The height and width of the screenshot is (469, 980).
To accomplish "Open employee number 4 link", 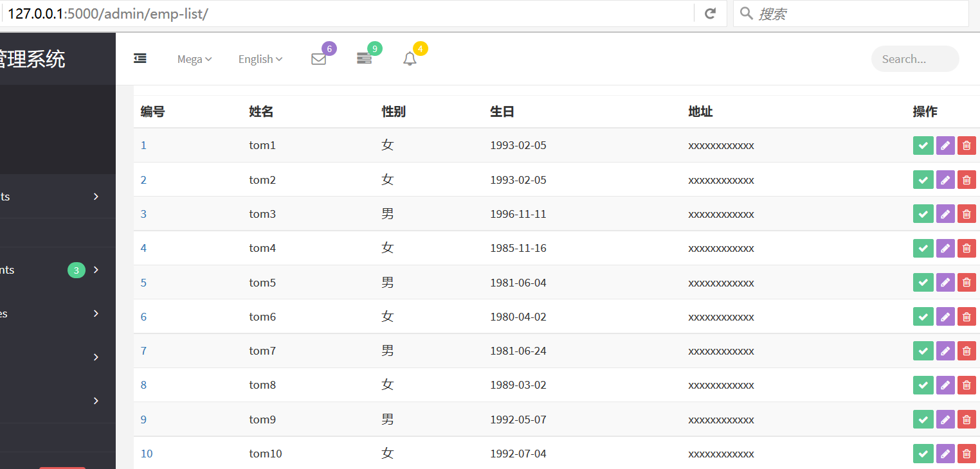I will [143, 248].
